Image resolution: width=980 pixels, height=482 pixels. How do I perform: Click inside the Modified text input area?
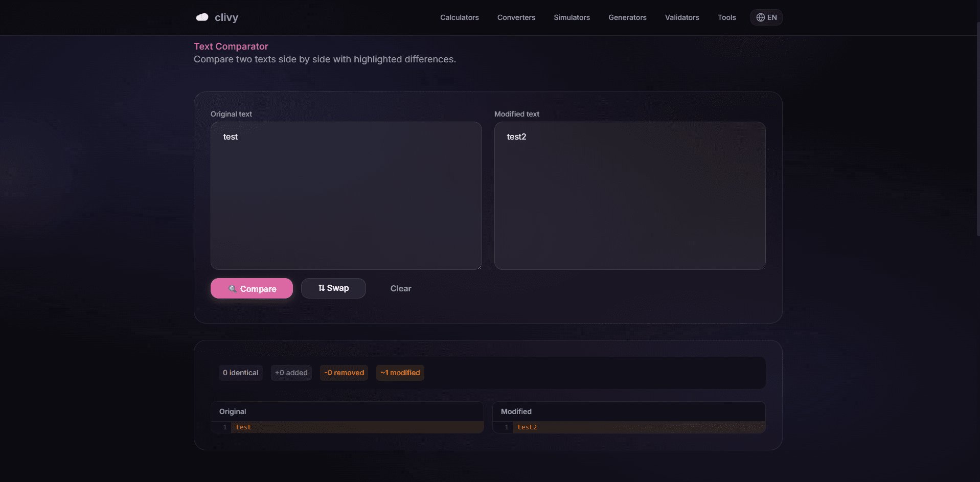click(x=629, y=196)
